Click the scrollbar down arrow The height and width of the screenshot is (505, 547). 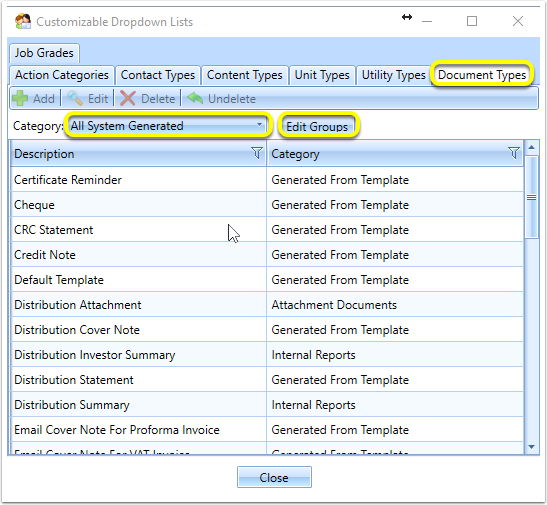pyautogui.click(x=531, y=447)
